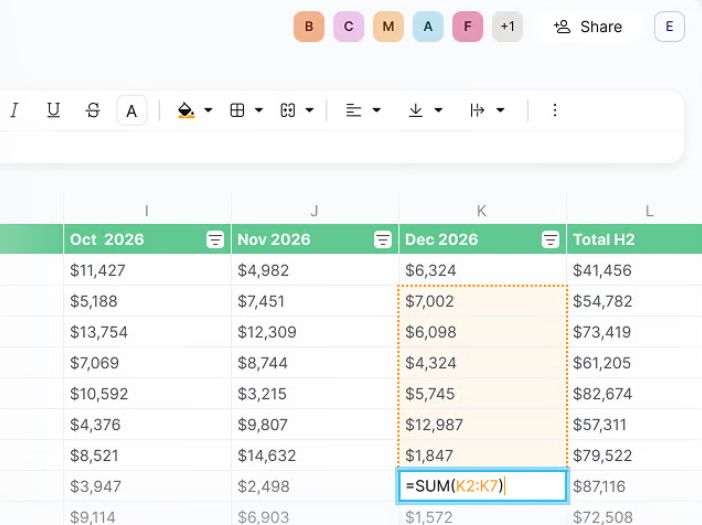Toggle underline formatting
The image size is (702, 525).
click(x=54, y=110)
